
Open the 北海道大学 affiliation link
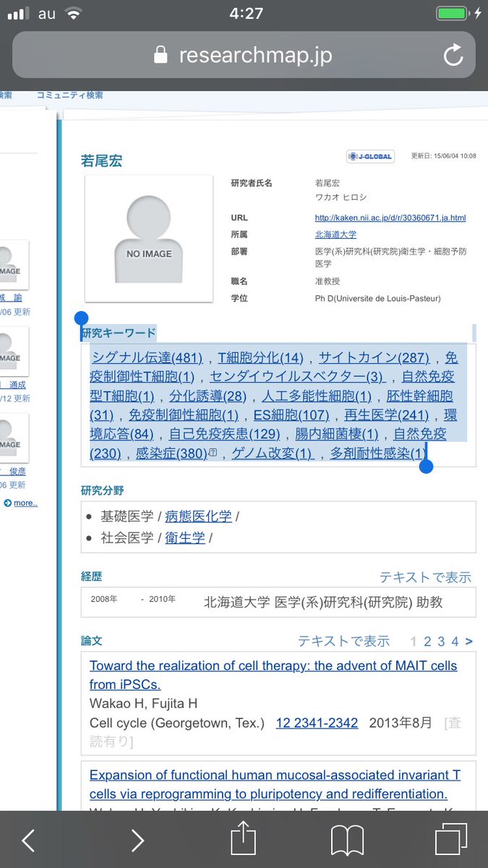[335, 234]
